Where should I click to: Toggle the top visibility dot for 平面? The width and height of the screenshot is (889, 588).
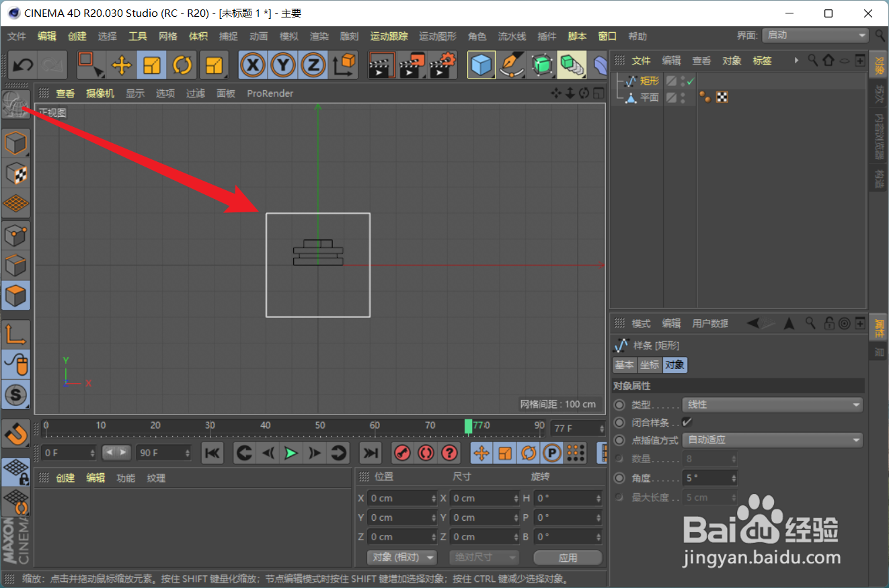tap(683, 94)
